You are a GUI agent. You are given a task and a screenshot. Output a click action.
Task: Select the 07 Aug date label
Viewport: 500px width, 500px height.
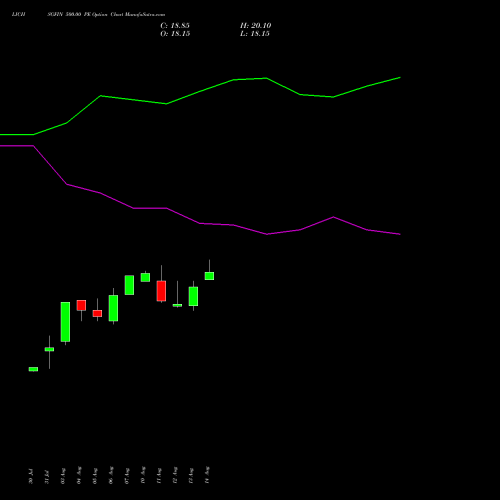pos(127,476)
